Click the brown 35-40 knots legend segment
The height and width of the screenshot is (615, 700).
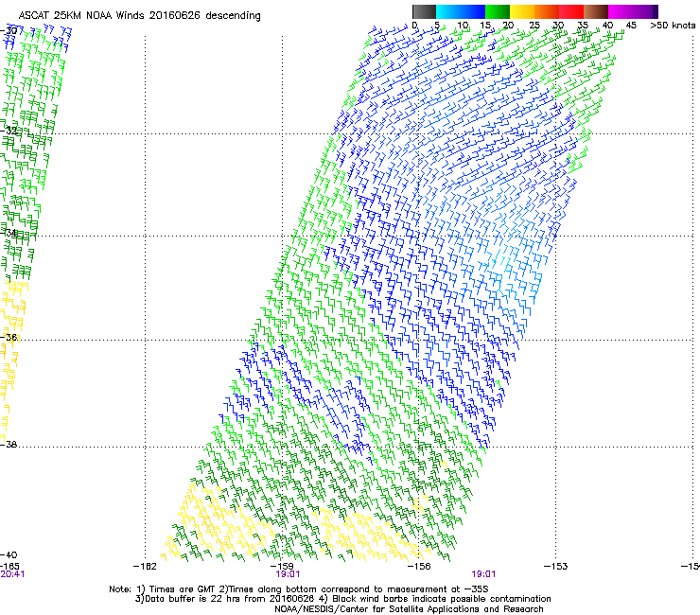point(596,11)
